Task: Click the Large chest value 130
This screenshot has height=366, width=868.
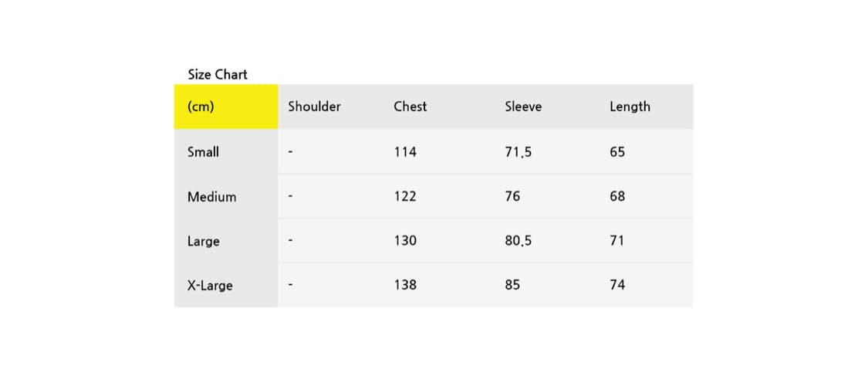Action: click(405, 240)
